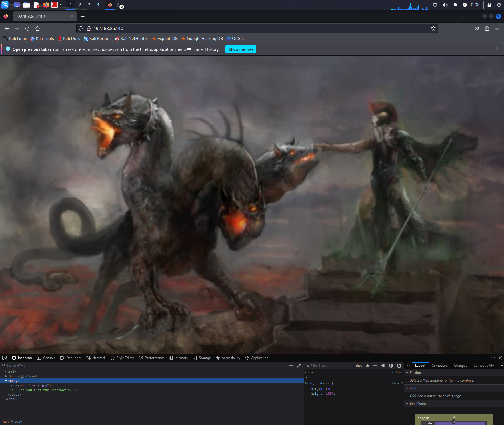
Task: Open the image.jpg source link
Action: (38, 385)
